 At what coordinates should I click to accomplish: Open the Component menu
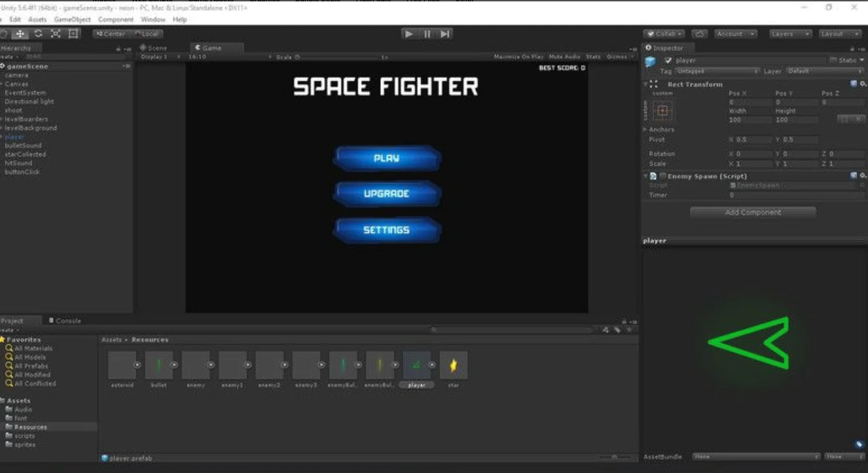[x=116, y=20]
